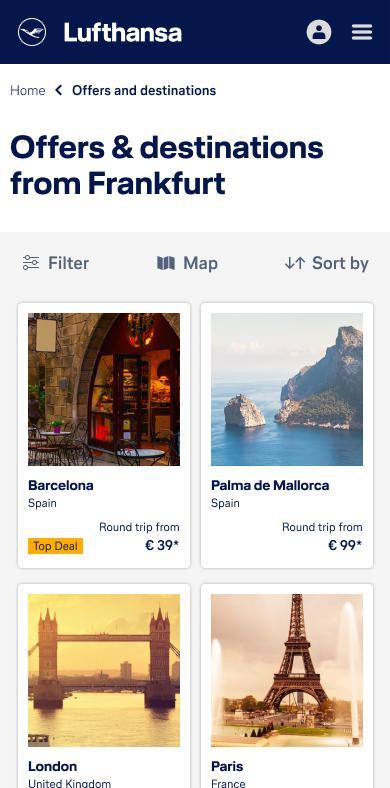Open the Paris Eiffel Tower card
Screen dimensions: 390x788
287,686
